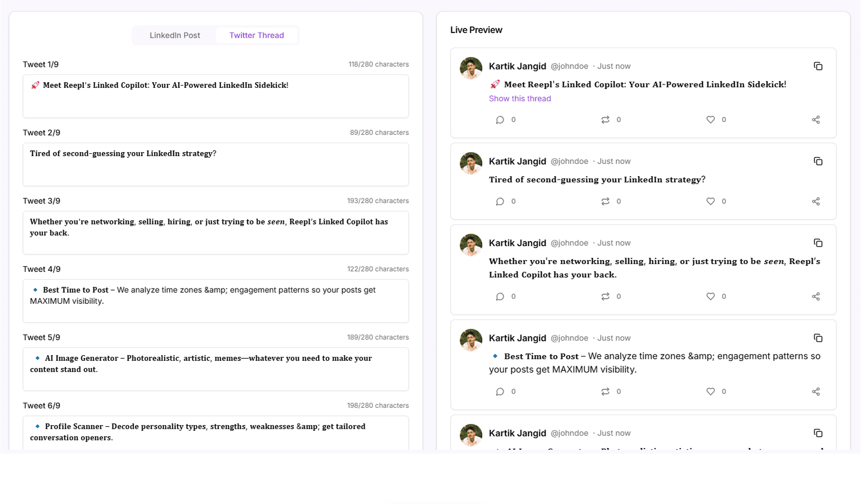Share the 'Whether you're networking' preview tweet

pos(816,296)
